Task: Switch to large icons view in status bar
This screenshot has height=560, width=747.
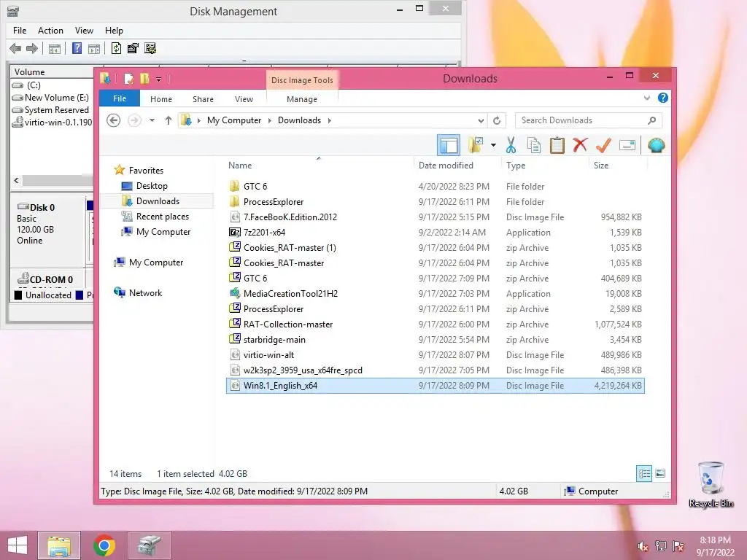Action: point(660,473)
